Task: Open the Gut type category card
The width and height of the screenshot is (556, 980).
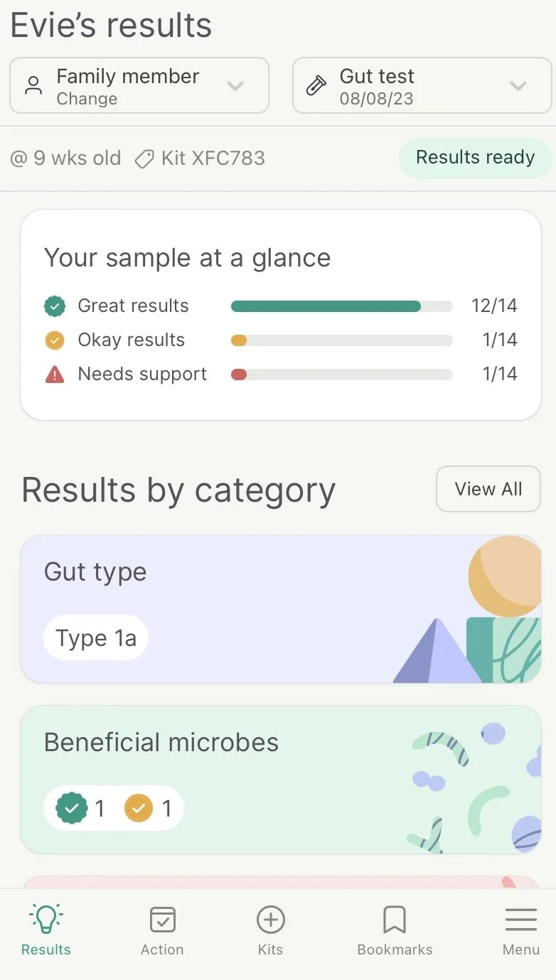Action: point(281,609)
